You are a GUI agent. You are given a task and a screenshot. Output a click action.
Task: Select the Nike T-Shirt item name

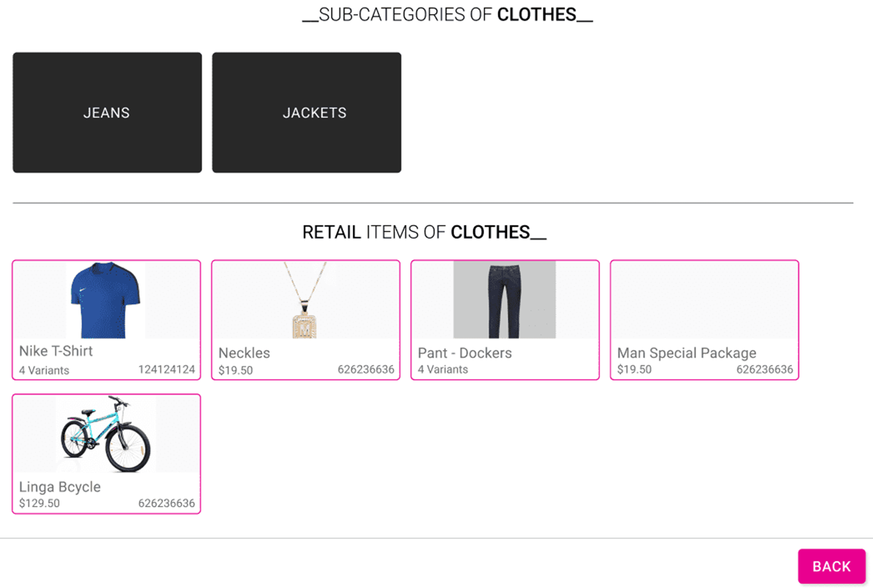(56, 351)
